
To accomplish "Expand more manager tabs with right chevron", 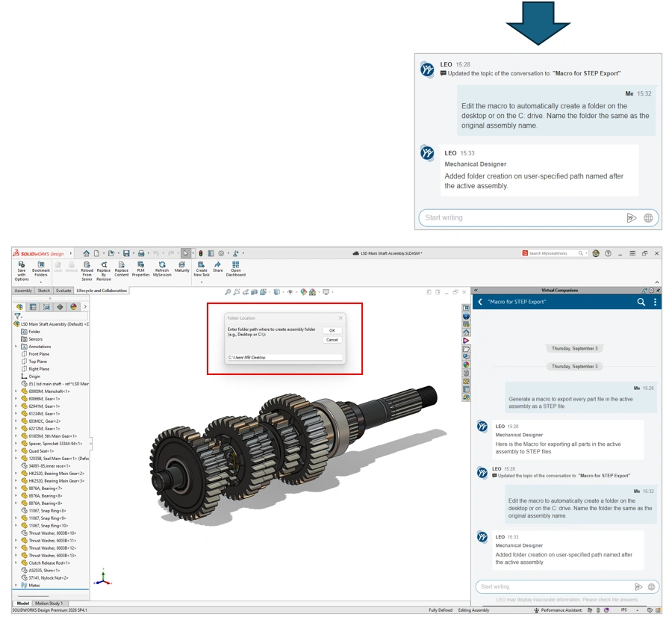I will point(85,306).
